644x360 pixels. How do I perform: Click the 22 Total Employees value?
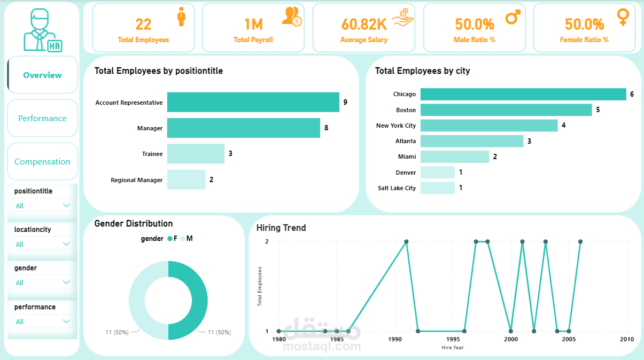tap(143, 24)
